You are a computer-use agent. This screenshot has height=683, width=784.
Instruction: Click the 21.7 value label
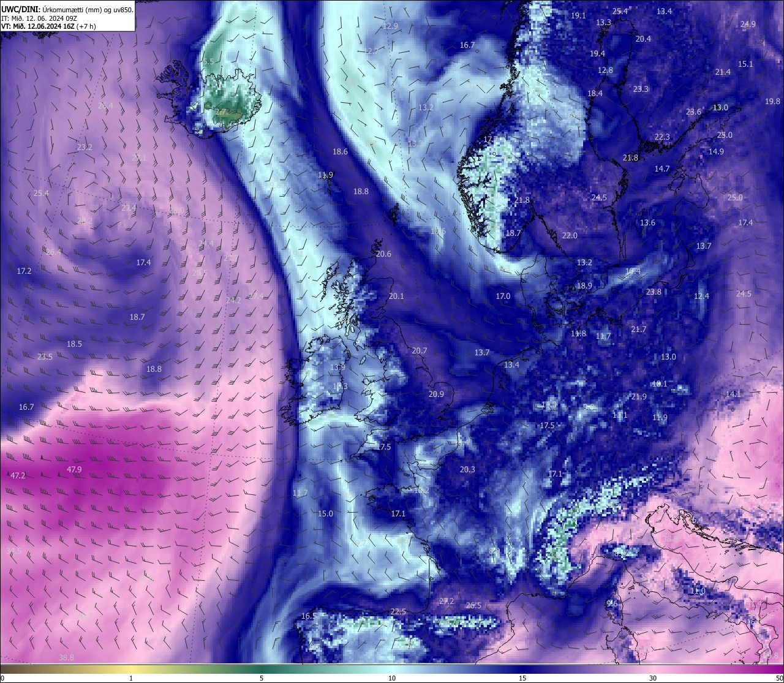point(639,330)
